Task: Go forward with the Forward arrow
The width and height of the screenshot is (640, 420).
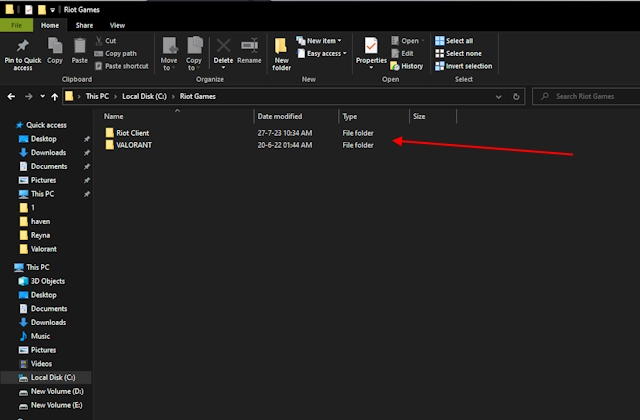Action: (x=29, y=97)
